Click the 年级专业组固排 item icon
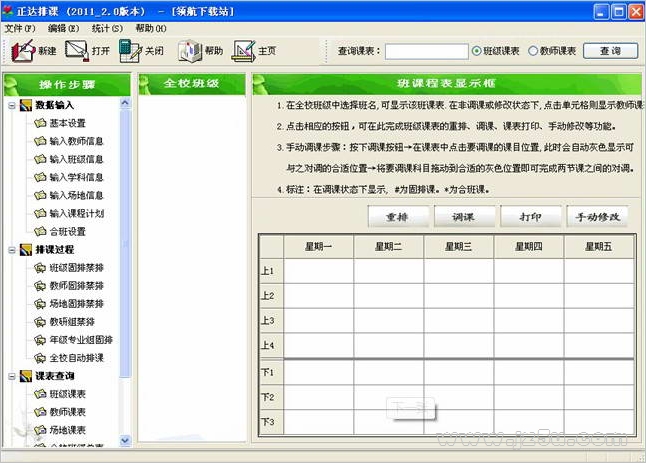This screenshot has width=646, height=463. click(40, 340)
